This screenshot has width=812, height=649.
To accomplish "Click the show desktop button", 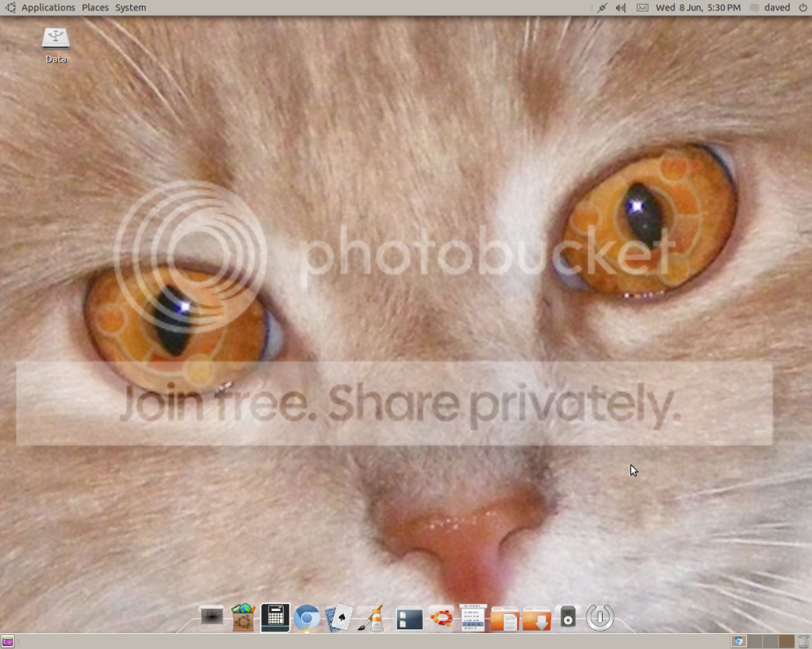I will point(7,642).
